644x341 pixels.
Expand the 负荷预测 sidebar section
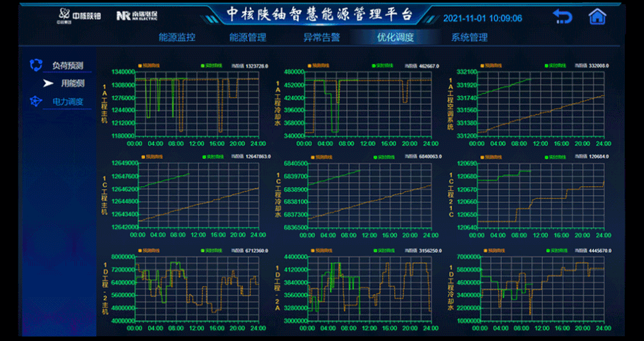tap(67, 66)
